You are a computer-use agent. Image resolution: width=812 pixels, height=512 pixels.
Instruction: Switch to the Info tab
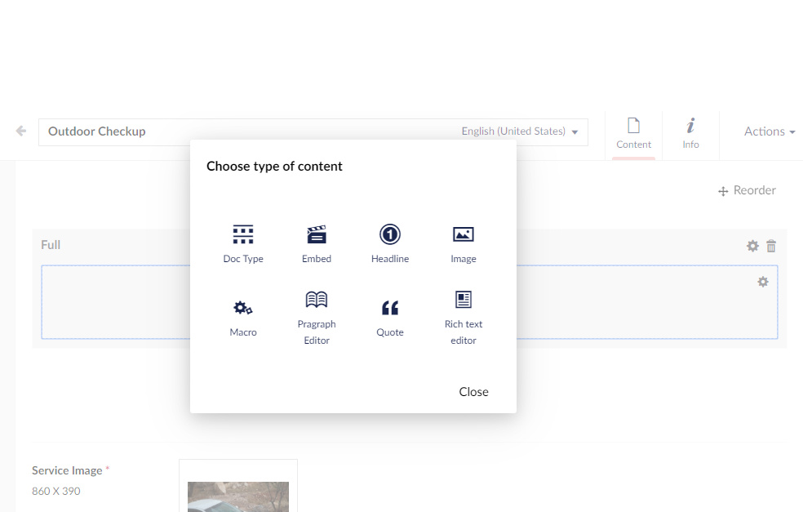click(690, 133)
